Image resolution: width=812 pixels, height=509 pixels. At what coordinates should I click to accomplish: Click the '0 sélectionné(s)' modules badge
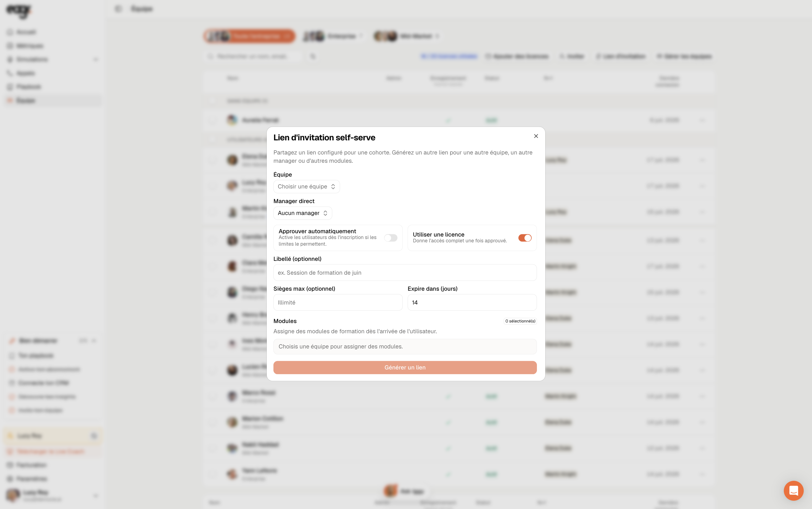520,321
